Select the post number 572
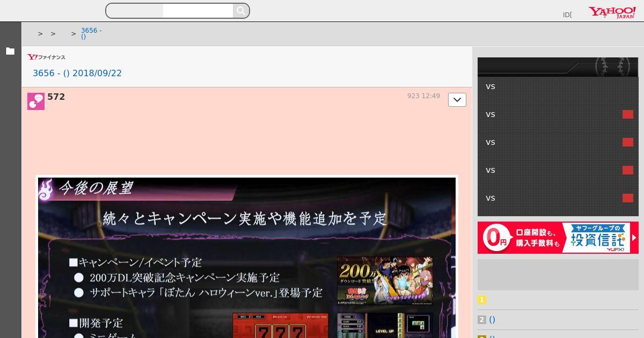This screenshot has width=644, height=338. [x=56, y=97]
